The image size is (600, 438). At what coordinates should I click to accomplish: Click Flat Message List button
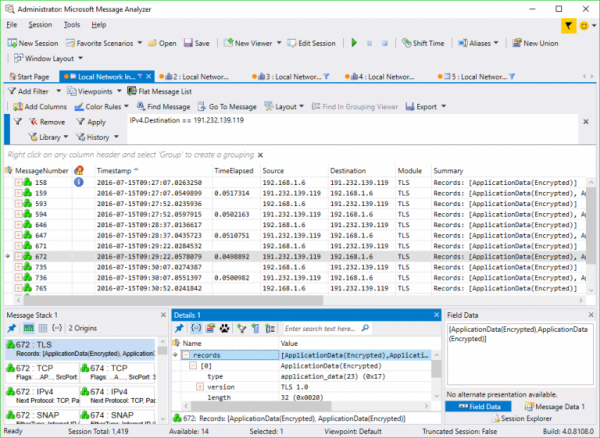(160, 91)
